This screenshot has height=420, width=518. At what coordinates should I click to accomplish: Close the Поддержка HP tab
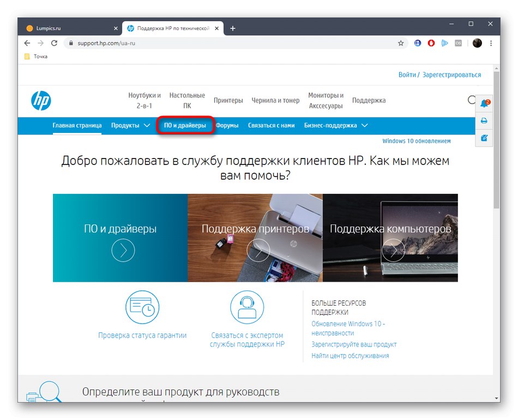216,28
